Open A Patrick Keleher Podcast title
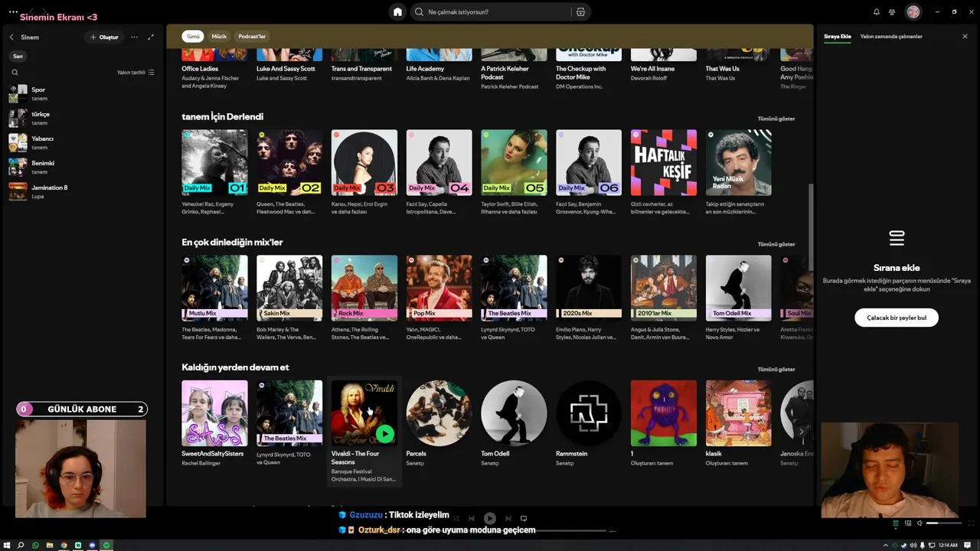The height and width of the screenshot is (551, 980). pyautogui.click(x=505, y=73)
